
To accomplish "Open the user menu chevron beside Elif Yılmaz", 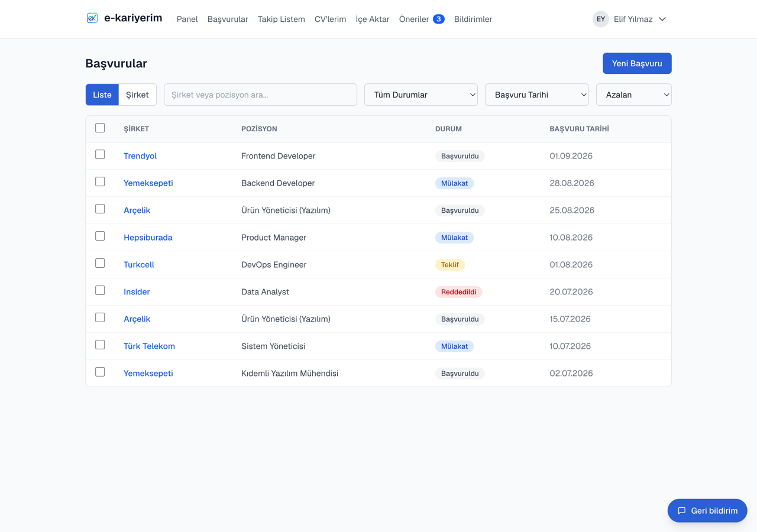I will [662, 19].
